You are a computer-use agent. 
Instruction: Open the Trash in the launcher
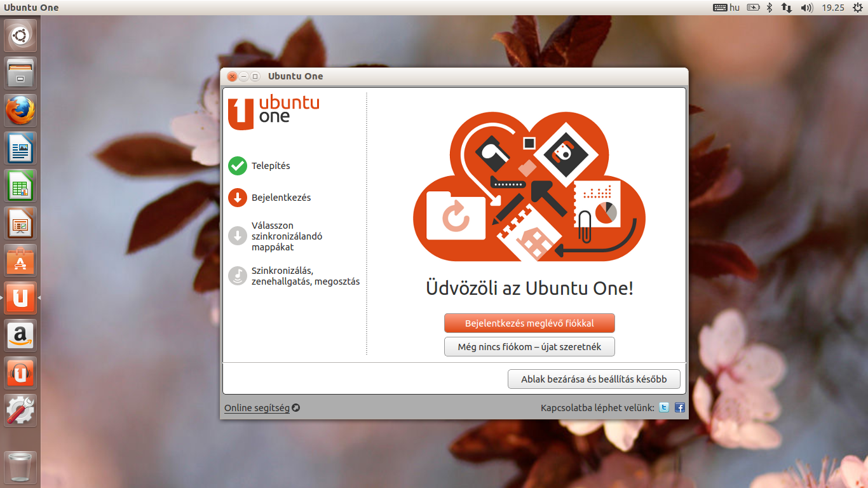coord(20,468)
